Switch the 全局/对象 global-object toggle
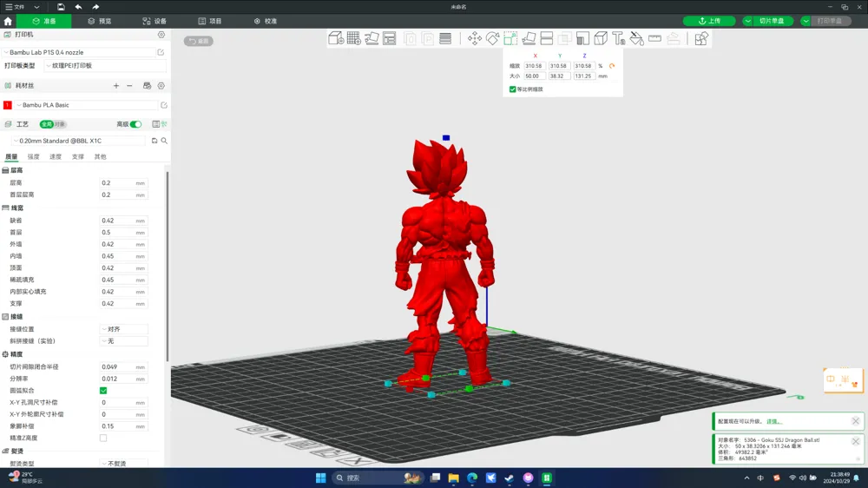This screenshot has height=488, width=868. [53, 124]
